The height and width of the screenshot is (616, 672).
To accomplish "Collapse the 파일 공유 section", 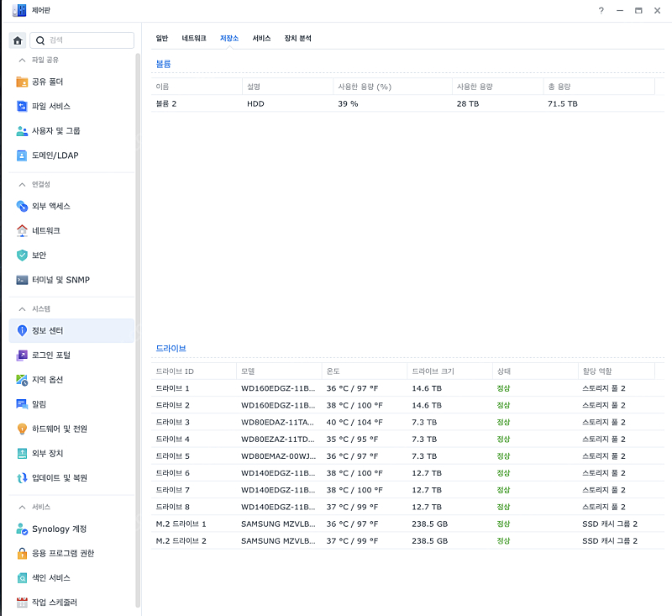I will [38, 59].
